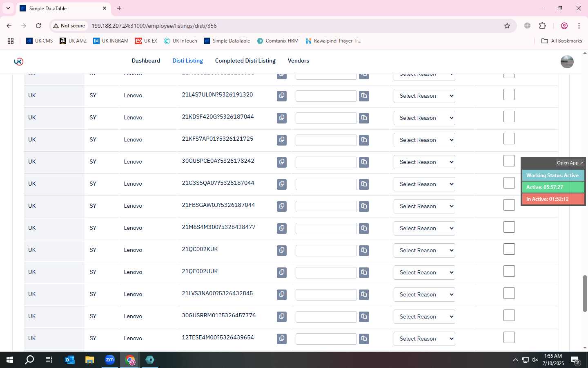Switch to the Simple DataTable browser tab
Screen dimensions: 588x368
(63, 8)
